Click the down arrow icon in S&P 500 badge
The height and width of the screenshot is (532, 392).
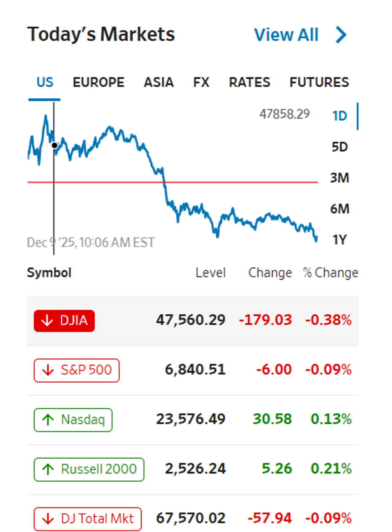(48, 370)
